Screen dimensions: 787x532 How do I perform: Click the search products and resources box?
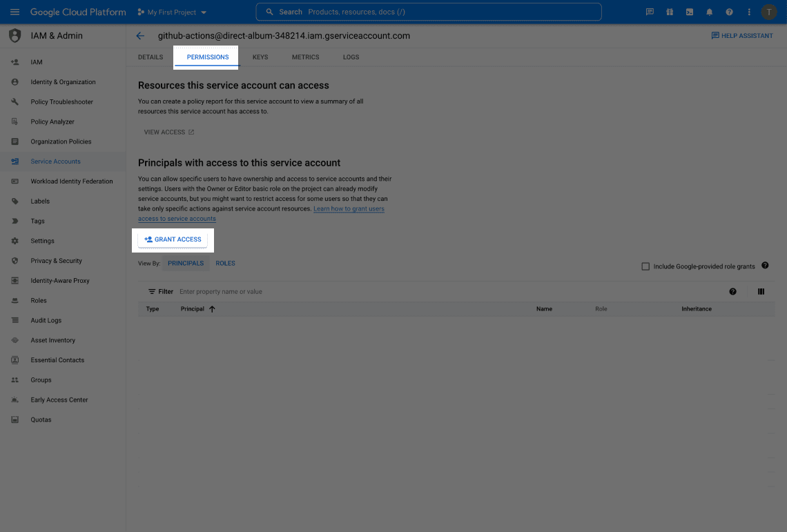(428, 12)
